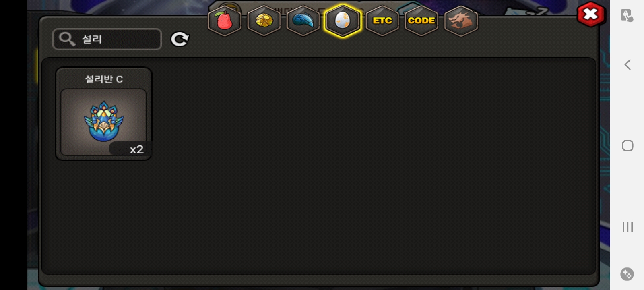Switch to the gold nugget tab
This screenshot has height=290, width=644.
264,21
